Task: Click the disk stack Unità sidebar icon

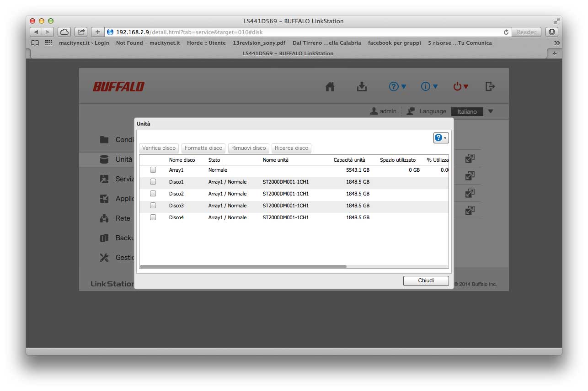Action: [104, 159]
